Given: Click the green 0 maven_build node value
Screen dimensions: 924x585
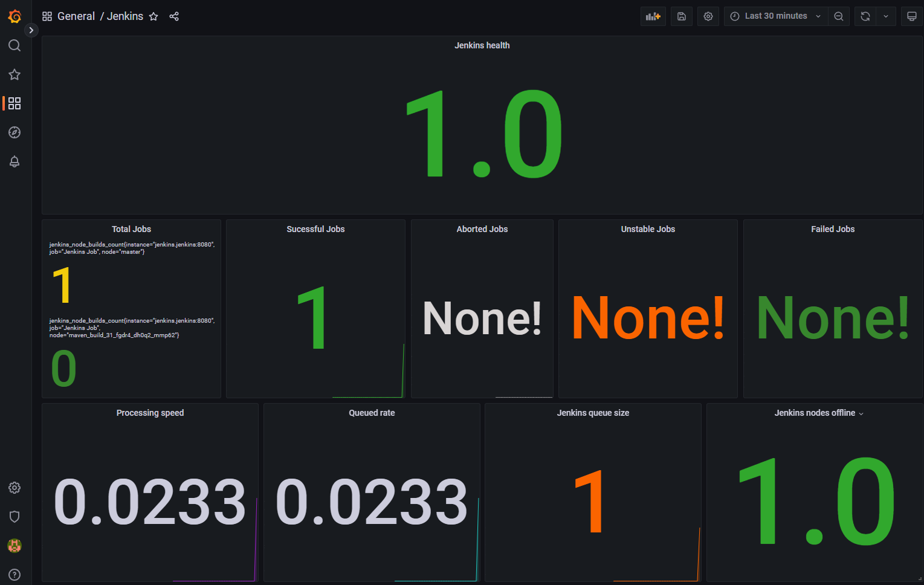Looking at the screenshot, I should (x=63, y=369).
